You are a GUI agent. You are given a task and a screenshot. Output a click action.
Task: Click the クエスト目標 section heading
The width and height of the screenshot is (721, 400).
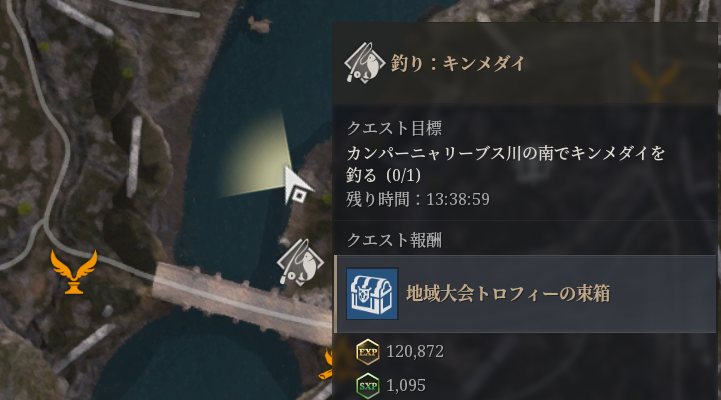(394, 128)
